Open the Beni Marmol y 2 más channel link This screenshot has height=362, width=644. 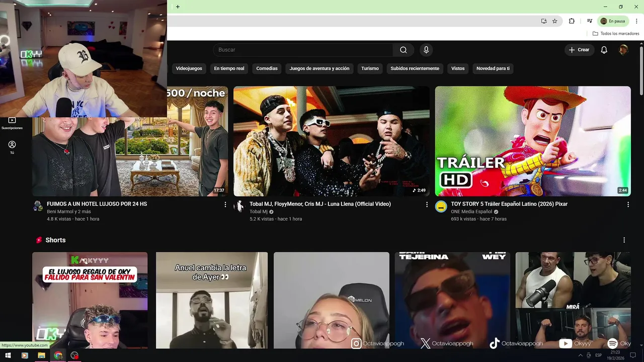click(x=69, y=212)
